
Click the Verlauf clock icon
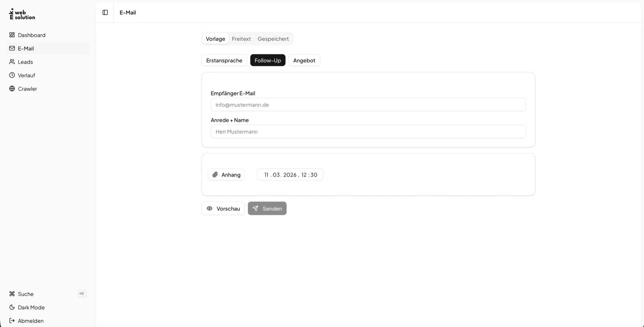click(12, 75)
